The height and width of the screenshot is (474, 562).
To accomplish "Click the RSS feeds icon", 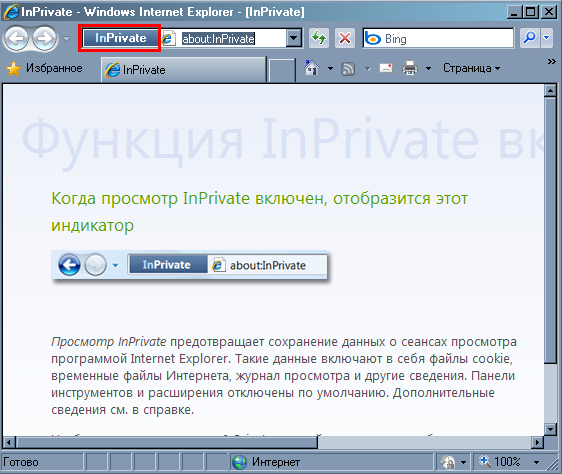I will (x=348, y=68).
